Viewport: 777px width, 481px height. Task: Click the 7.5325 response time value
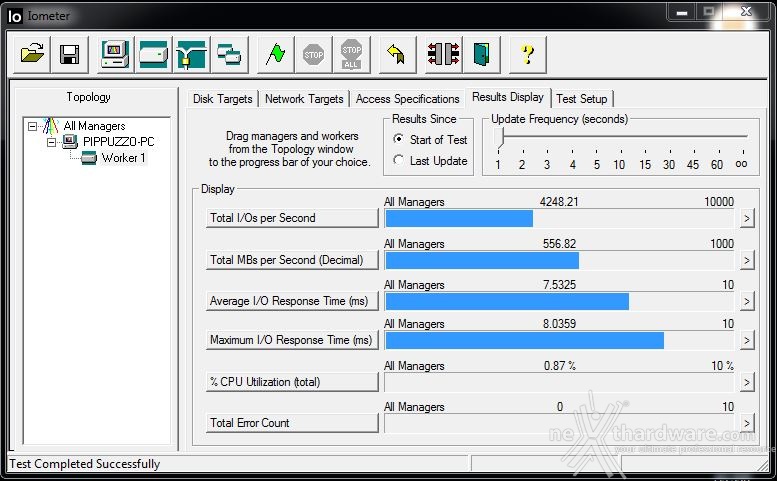[559, 285]
